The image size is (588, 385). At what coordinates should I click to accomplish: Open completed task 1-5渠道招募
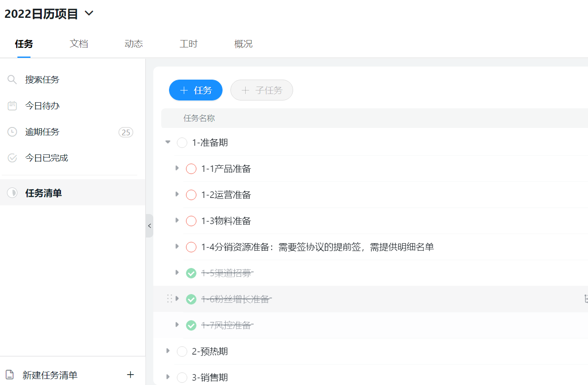pyautogui.click(x=227, y=273)
